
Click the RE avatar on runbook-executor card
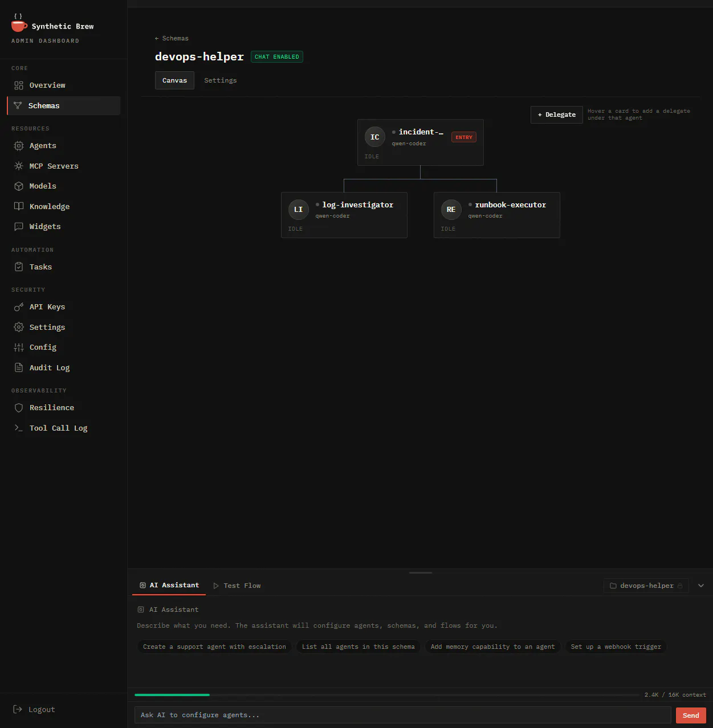tap(451, 210)
